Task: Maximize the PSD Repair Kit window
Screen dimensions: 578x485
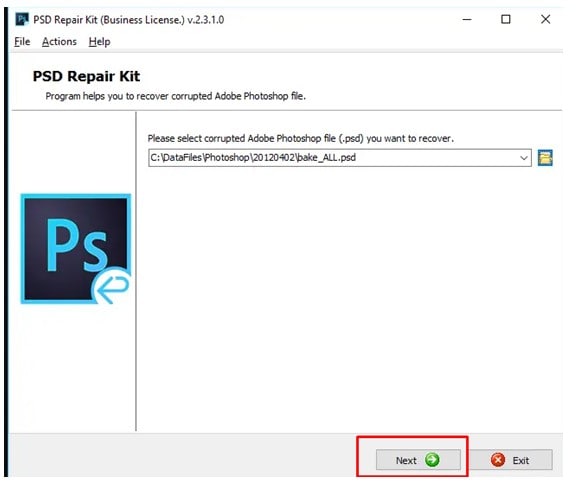Action: [506, 20]
